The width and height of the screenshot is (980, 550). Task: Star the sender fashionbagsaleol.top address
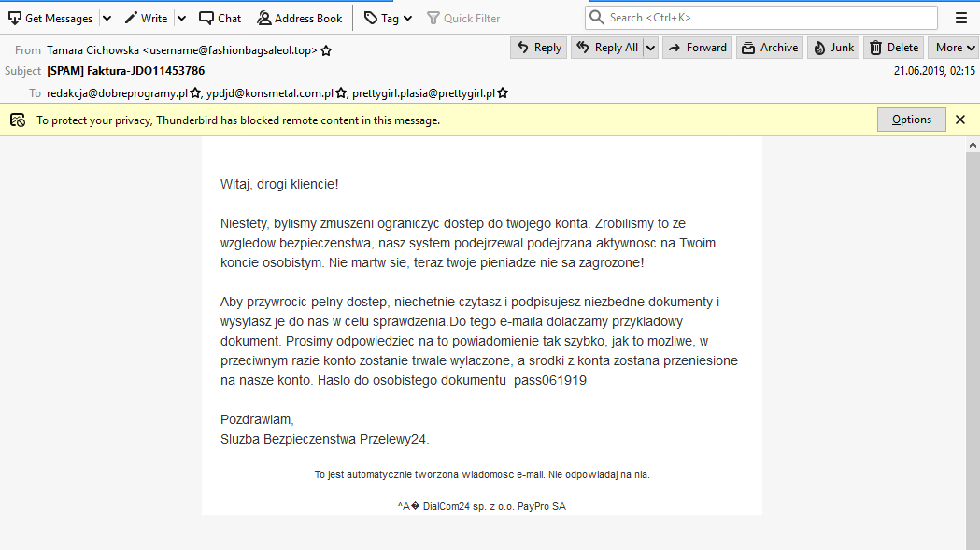pyautogui.click(x=326, y=52)
